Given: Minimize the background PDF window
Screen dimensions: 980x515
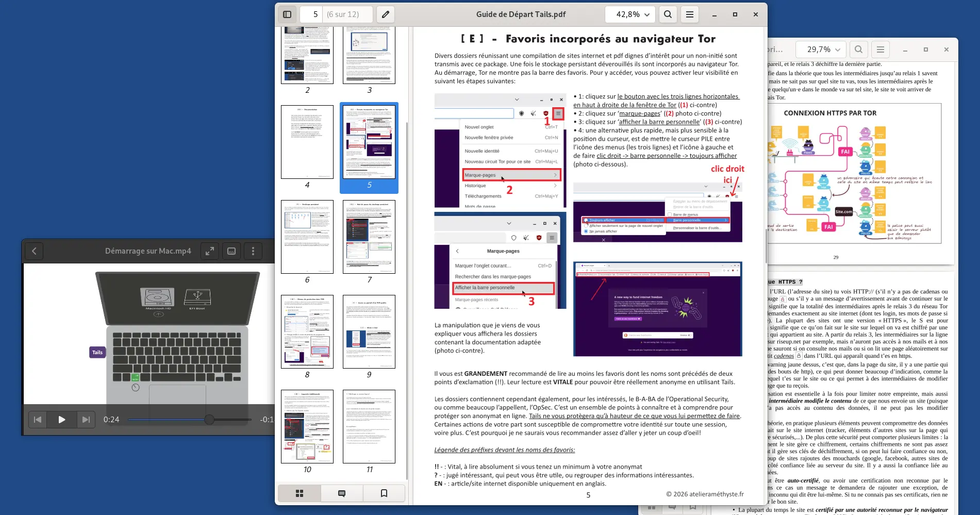Looking at the screenshot, I should point(905,49).
